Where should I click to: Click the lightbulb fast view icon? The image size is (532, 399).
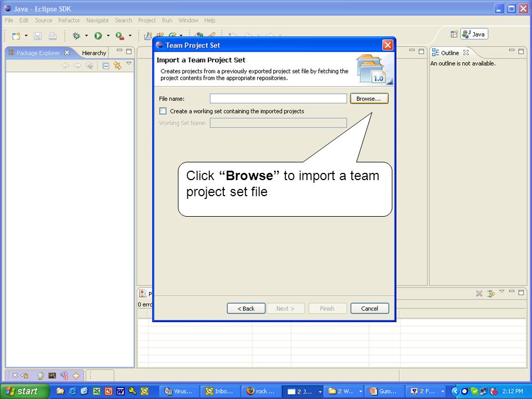[40, 376]
